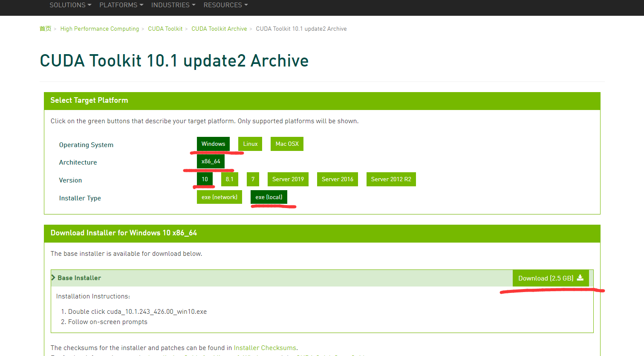Click the Installation Instructions label

(x=93, y=296)
